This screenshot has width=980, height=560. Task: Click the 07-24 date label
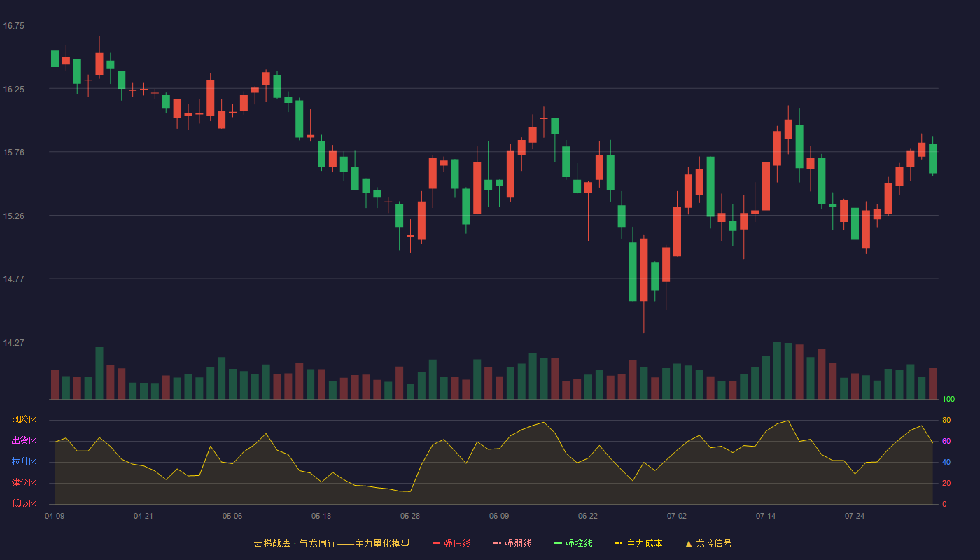[x=855, y=516]
